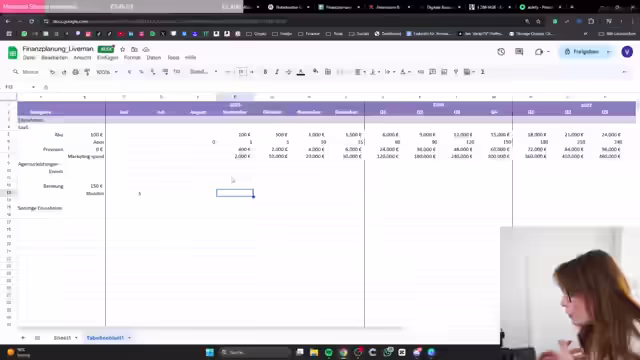
Task: Format selection as currency
Action: click(129, 72)
